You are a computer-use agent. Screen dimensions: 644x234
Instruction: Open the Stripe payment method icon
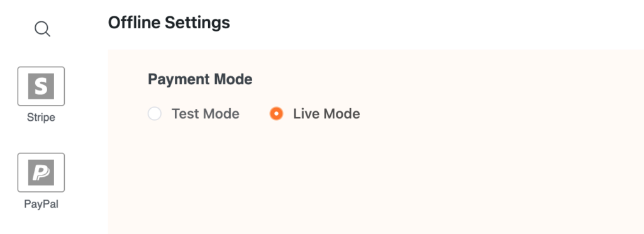[x=41, y=86]
